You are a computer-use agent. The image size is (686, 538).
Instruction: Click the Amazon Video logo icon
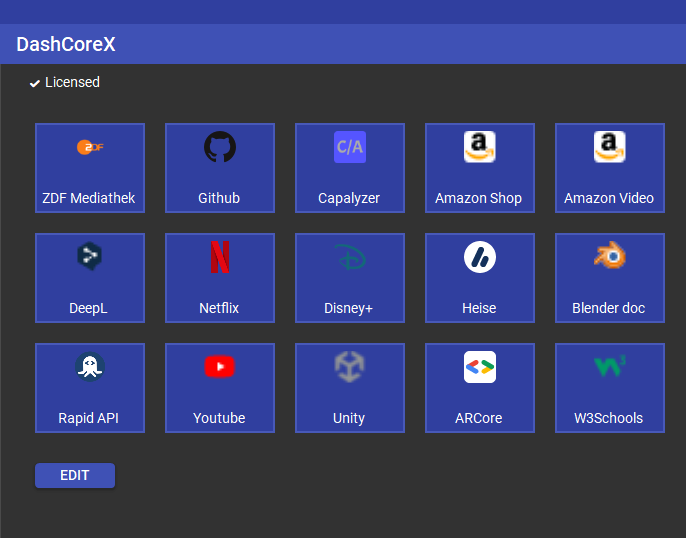tap(609, 147)
